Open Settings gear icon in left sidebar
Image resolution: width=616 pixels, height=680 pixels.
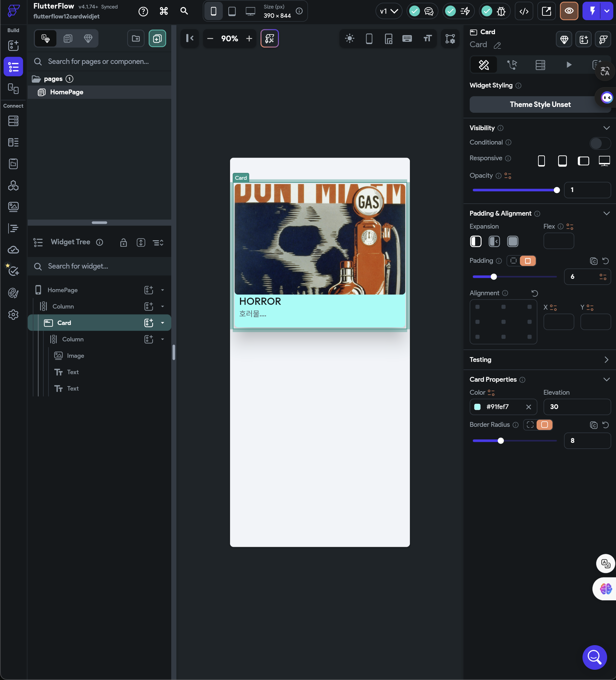[13, 314]
